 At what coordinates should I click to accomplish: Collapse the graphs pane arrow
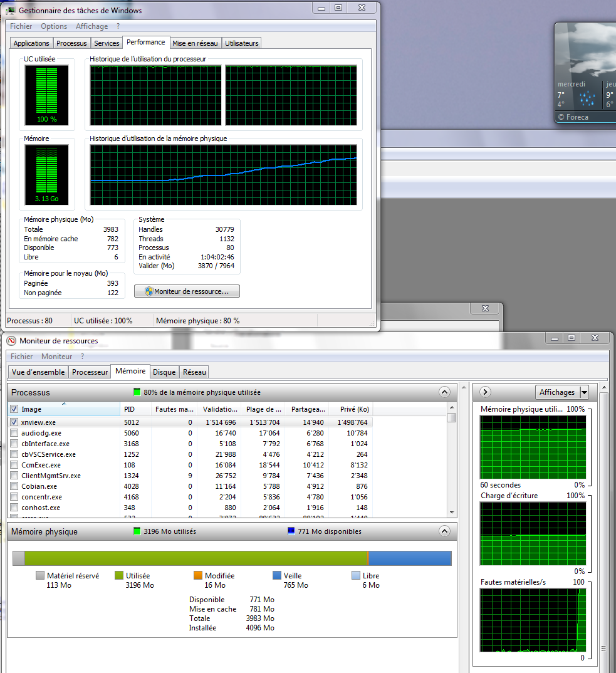[485, 392]
